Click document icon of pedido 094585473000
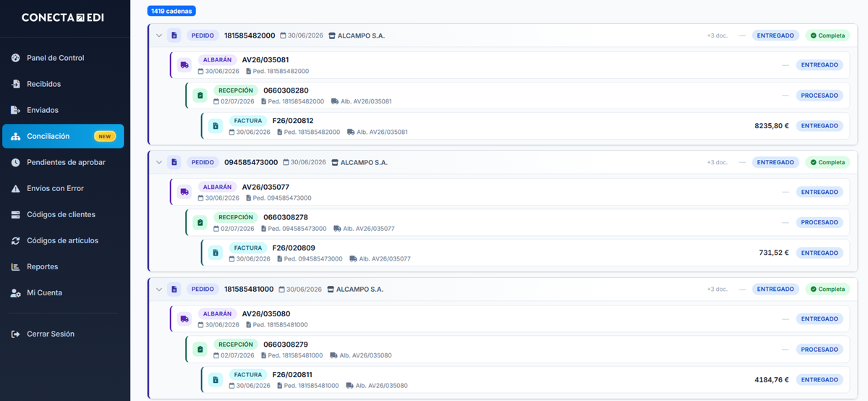The height and width of the screenshot is (401, 868). (x=174, y=162)
